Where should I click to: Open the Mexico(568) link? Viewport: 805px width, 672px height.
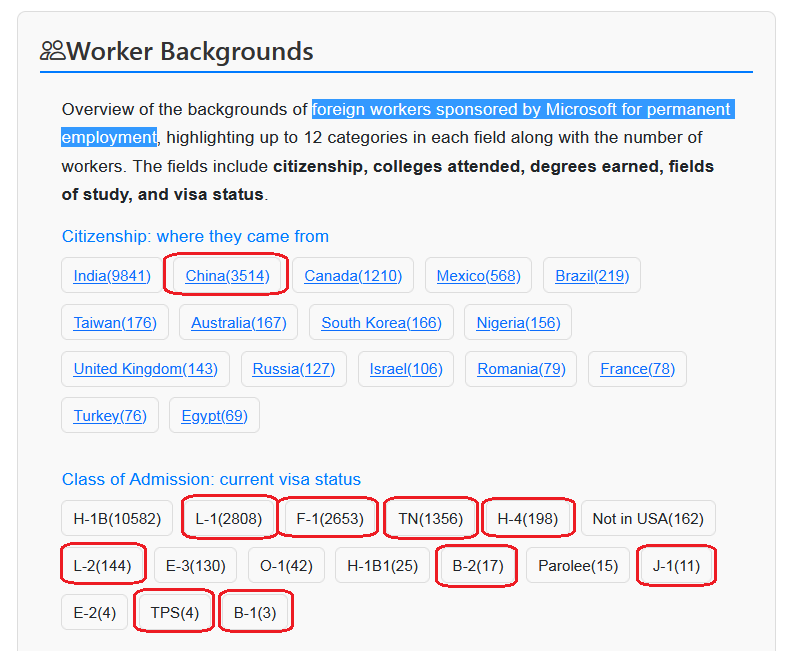(478, 276)
